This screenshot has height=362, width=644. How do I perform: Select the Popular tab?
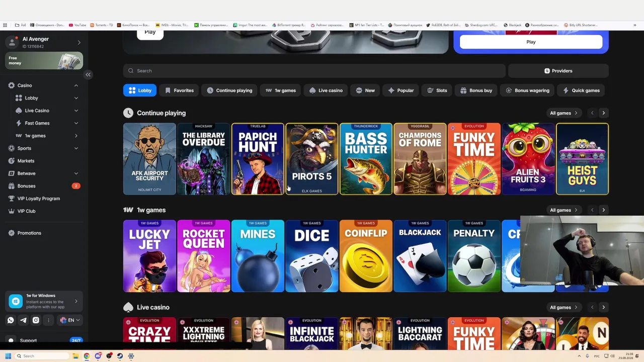coord(401,90)
